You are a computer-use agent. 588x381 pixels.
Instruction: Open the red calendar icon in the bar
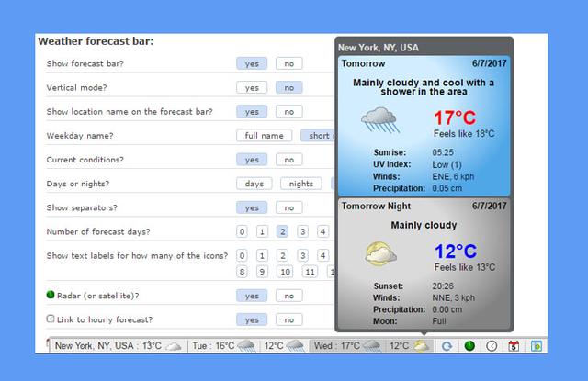point(514,346)
